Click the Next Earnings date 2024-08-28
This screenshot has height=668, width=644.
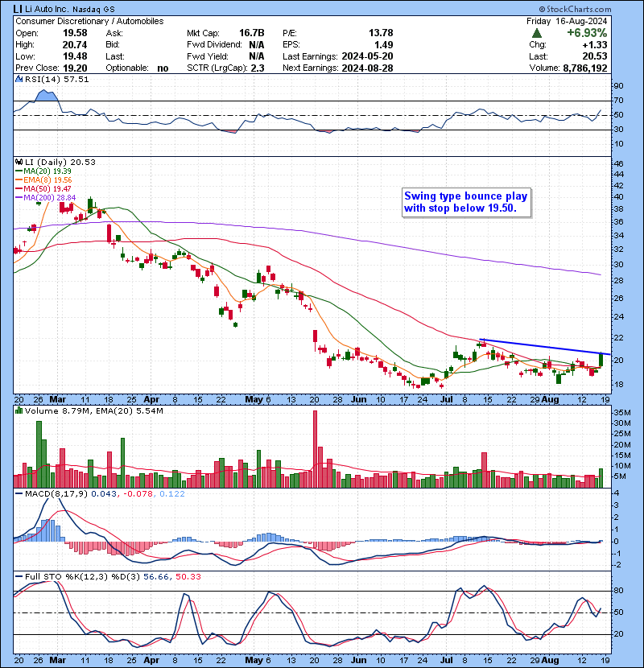367,68
